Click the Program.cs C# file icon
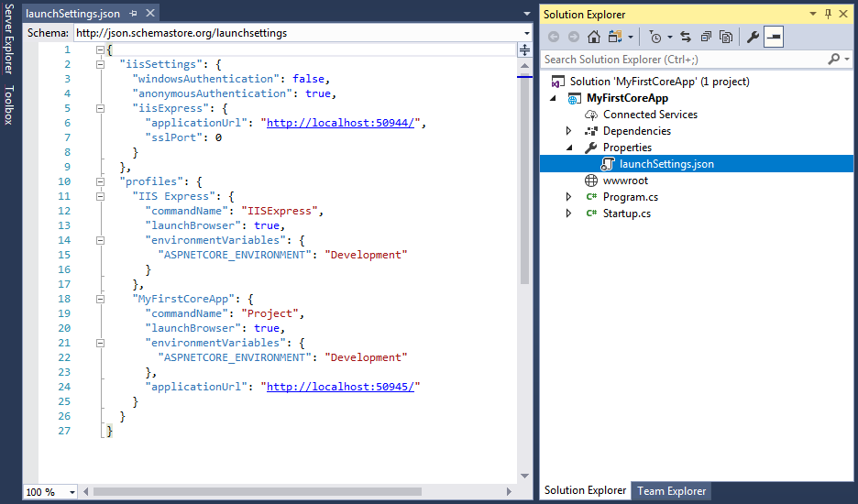 point(591,196)
